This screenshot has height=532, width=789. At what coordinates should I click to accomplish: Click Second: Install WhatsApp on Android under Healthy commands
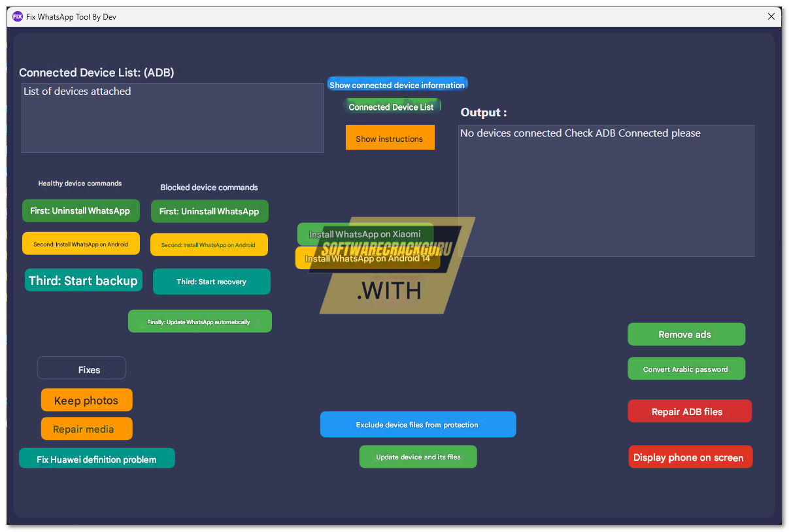click(81, 244)
